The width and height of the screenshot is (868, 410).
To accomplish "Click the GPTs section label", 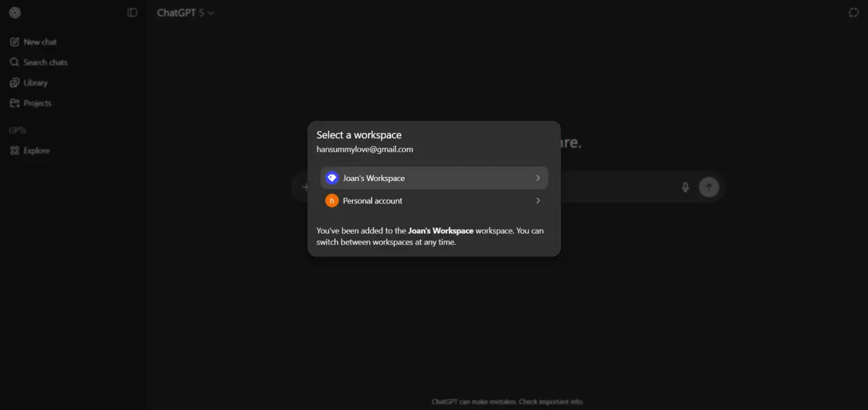I will pyautogui.click(x=18, y=130).
